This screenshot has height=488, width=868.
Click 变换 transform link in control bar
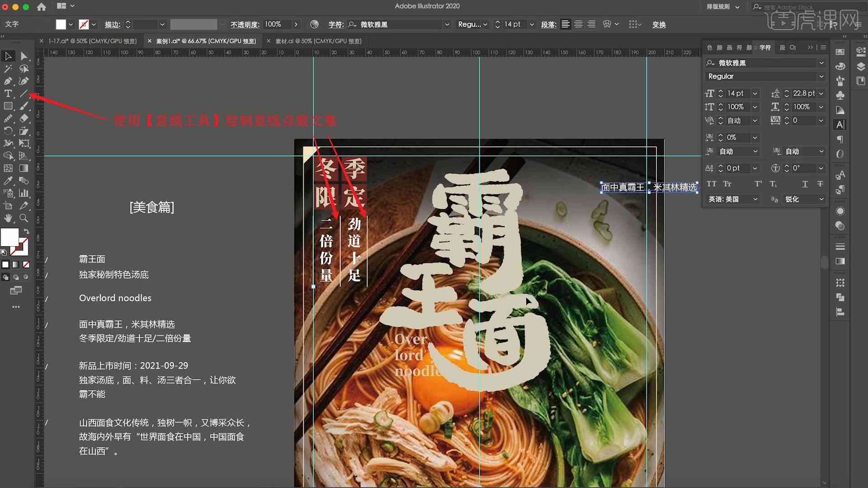(x=659, y=24)
